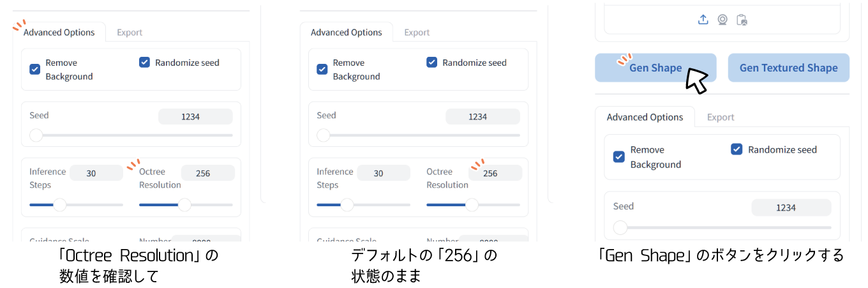Toggle Randomize seed below the Gen Shape button

point(737,149)
